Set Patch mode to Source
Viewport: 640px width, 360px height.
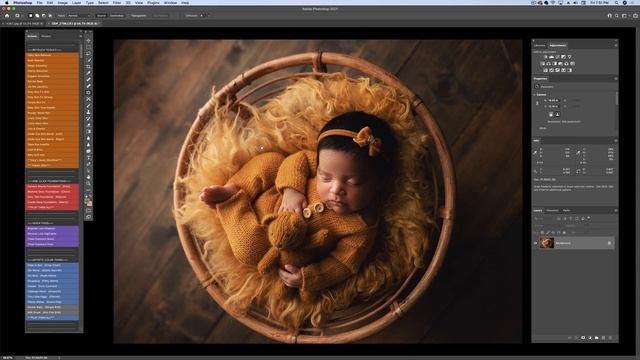click(x=101, y=16)
